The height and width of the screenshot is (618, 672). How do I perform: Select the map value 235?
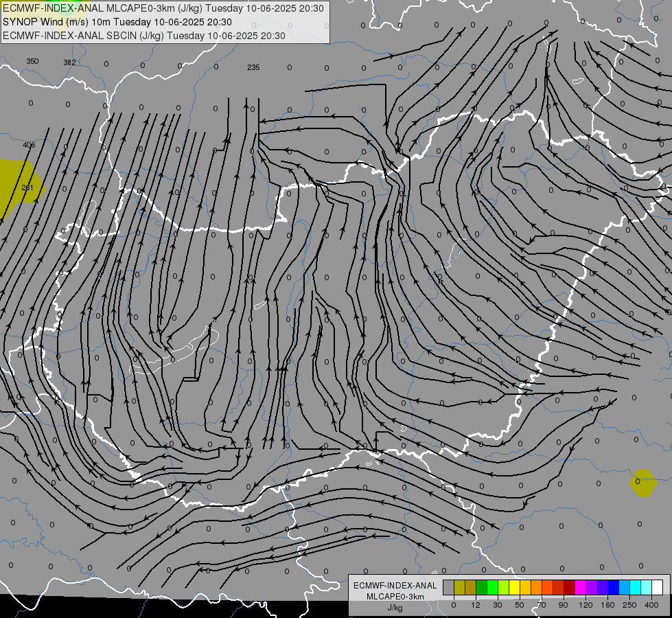[253, 67]
